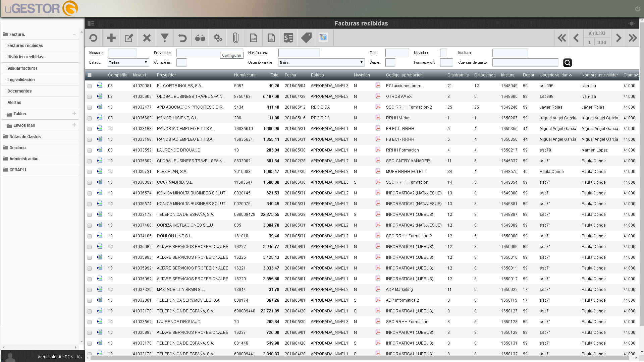Sort by Fecha column header
The width and height of the screenshot is (644, 362).
pos(290,75)
